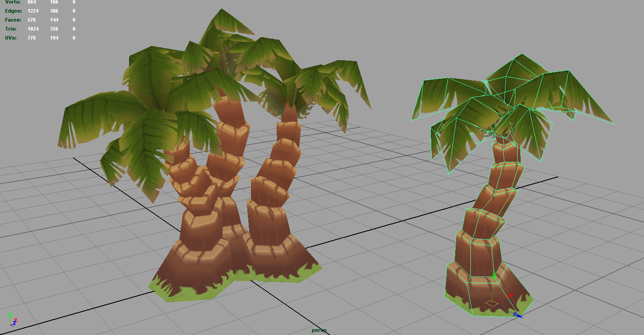Viewport: 644px width, 335px height.
Task: Click the "0" in the UVs row
Action: click(x=74, y=38)
